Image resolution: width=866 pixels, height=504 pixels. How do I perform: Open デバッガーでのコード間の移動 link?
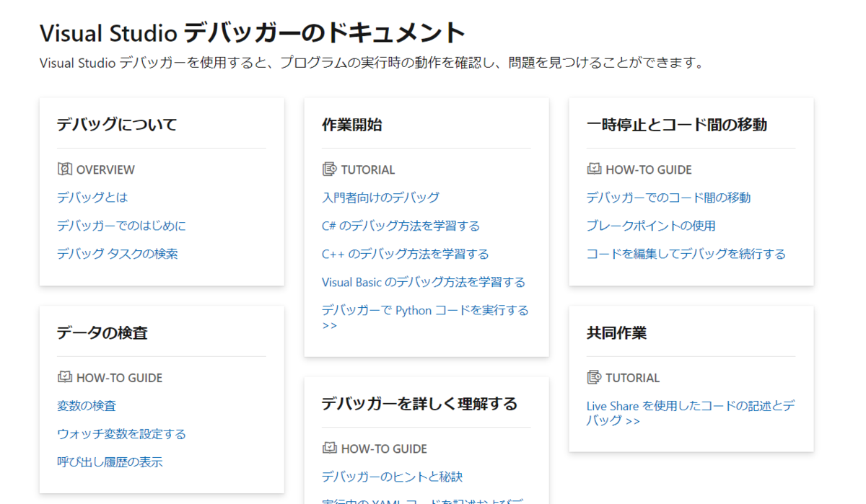pyautogui.click(x=669, y=198)
